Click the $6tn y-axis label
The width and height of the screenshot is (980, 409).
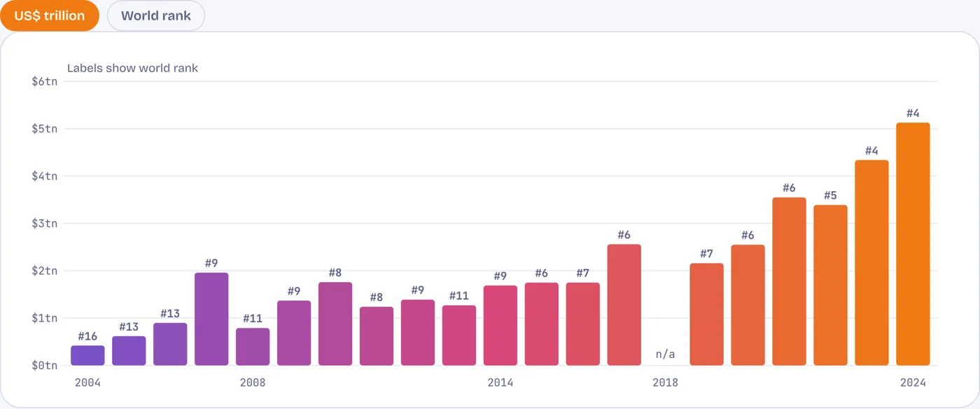[45, 81]
